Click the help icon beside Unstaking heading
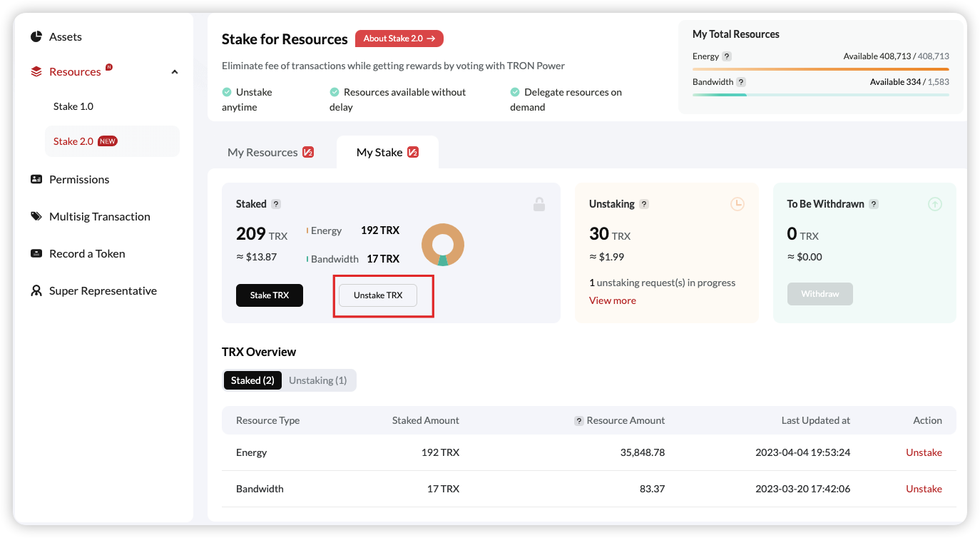The height and width of the screenshot is (538, 980). click(644, 204)
